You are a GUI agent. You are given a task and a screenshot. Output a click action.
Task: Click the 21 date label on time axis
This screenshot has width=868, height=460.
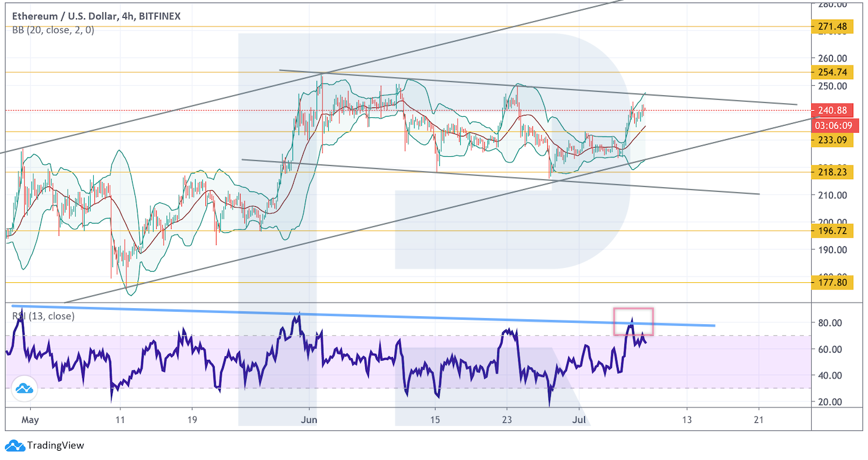click(759, 420)
